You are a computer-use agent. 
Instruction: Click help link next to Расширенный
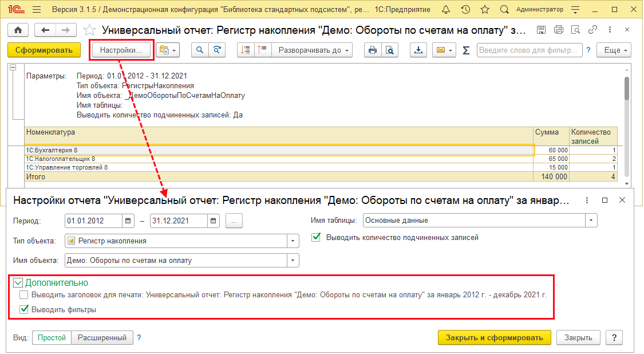pyautogui.click(x=139, y=337)
